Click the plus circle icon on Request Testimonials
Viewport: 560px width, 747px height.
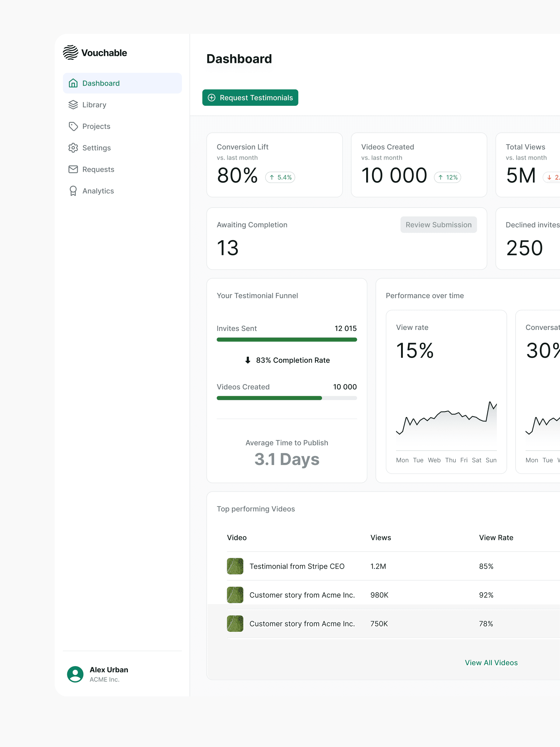pos(212,98)
